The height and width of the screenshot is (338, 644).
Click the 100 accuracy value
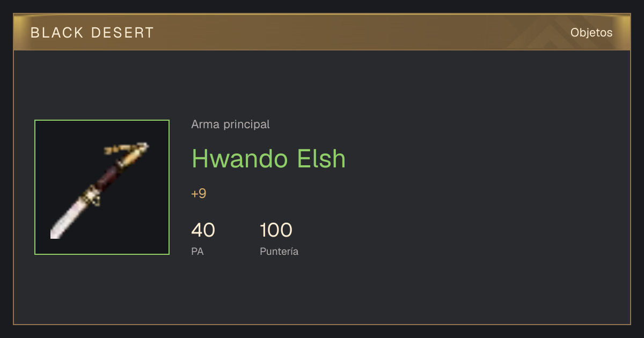(x=276, y=230)
